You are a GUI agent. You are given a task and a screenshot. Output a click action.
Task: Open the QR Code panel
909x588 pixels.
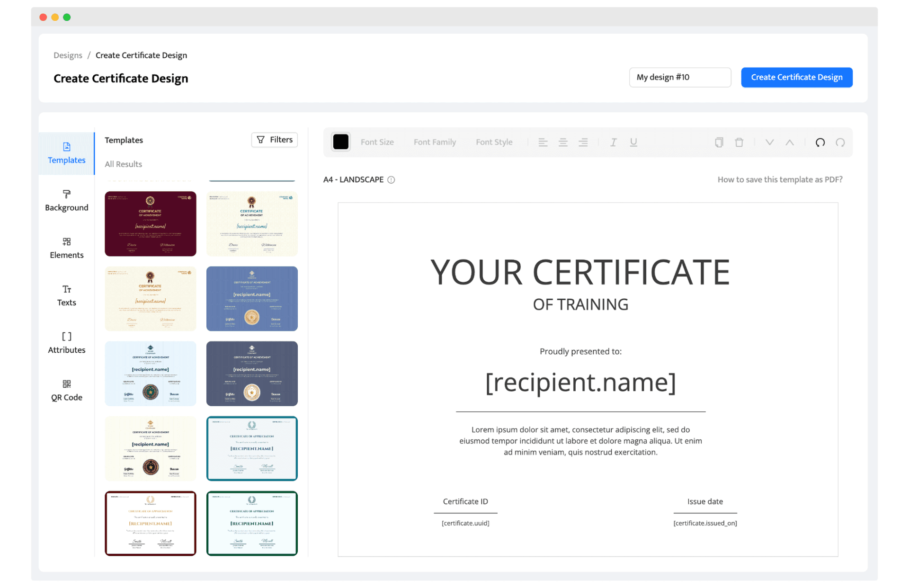pyautogui.click(x=66, y=390)
